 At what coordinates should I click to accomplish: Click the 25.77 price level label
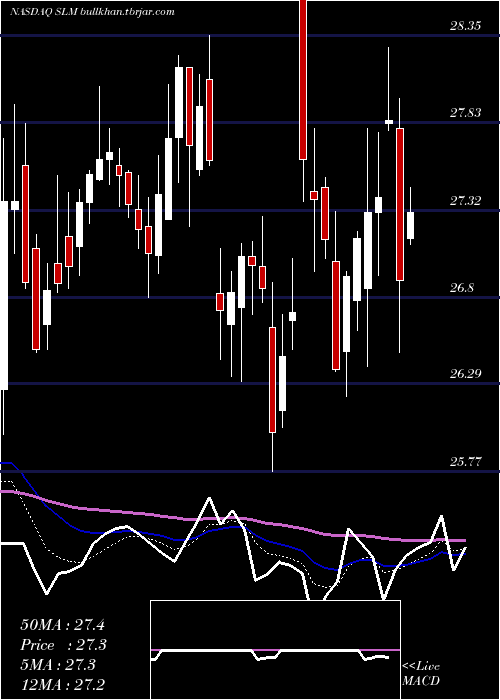click(x=465, y=462)
